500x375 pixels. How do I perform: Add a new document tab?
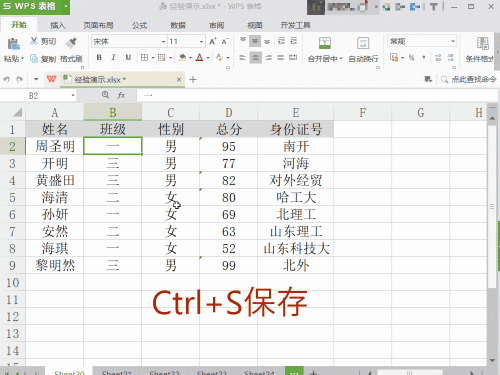[x=193, y=80]
